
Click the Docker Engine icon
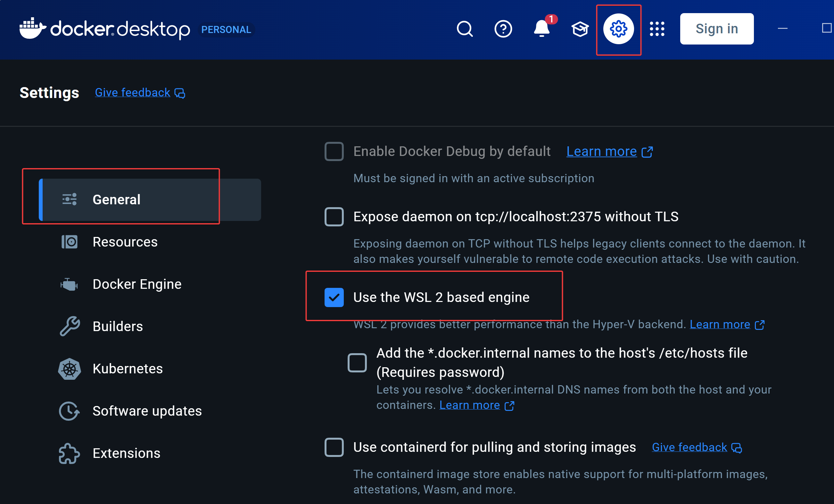pyautogui.click(x=69, y=284)
